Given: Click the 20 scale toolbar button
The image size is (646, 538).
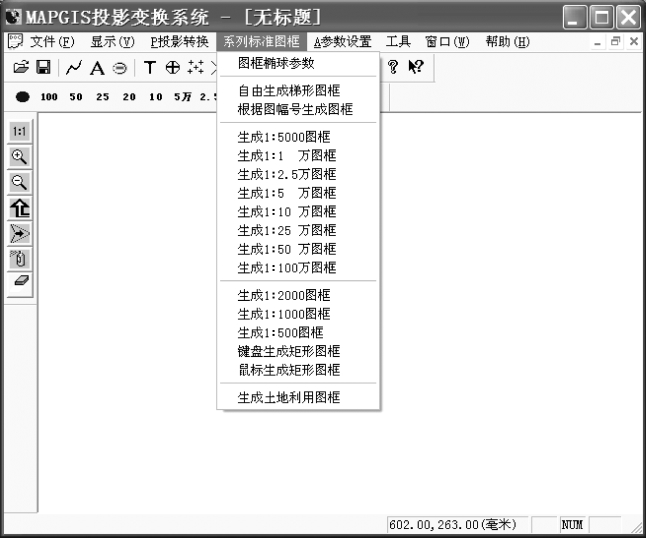Looking at the screenshot, I should click(x=129, y=97).
